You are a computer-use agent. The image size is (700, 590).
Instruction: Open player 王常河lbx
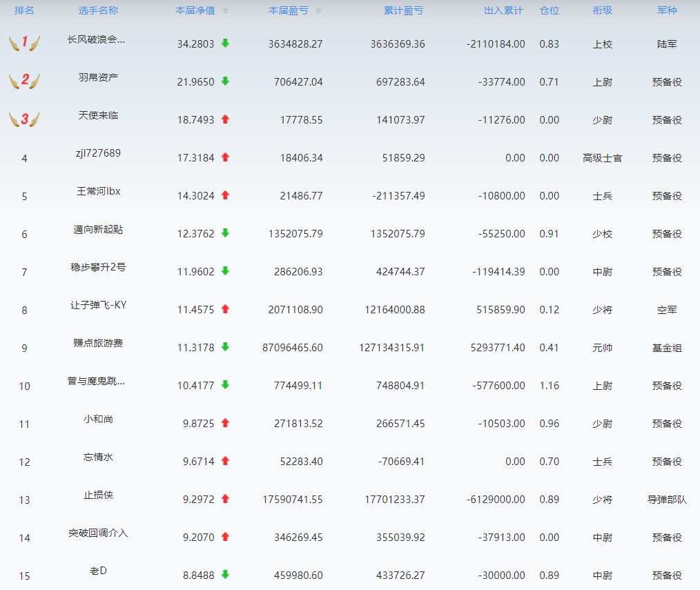pos(98,191)
